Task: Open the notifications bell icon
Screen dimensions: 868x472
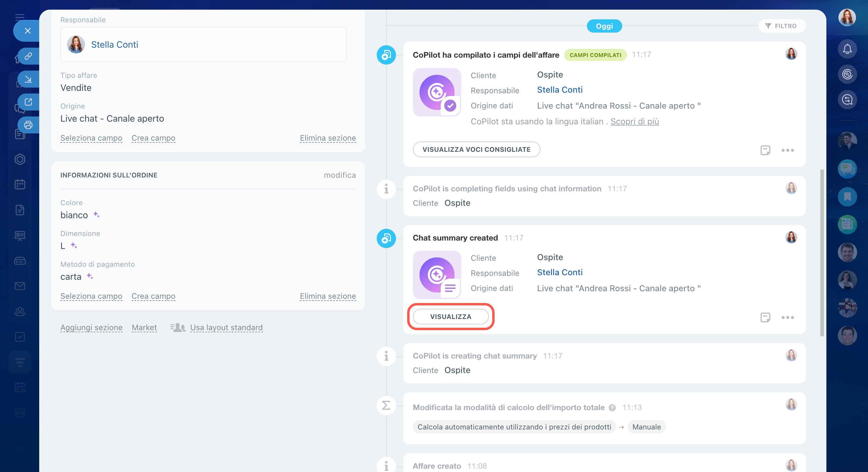Action: (x=847, y=49)
